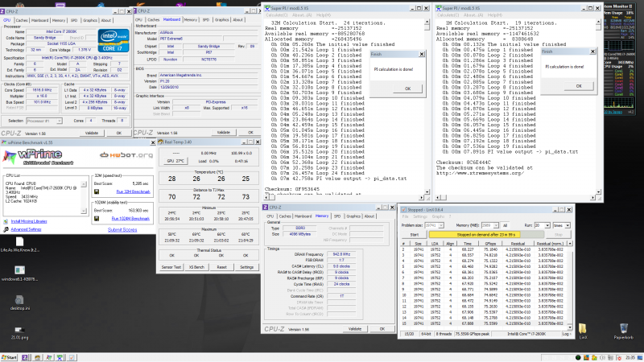Image resolution: width=644 pixels, height=362 pixels.
Task: Click the Run 1024M Benchmark link
Action: tap(130, 218)
